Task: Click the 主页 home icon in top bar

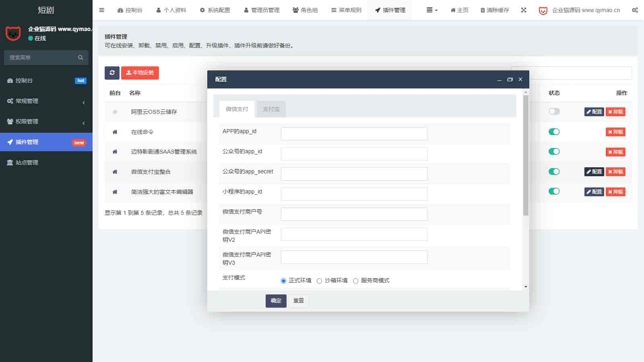Action: 459,10
